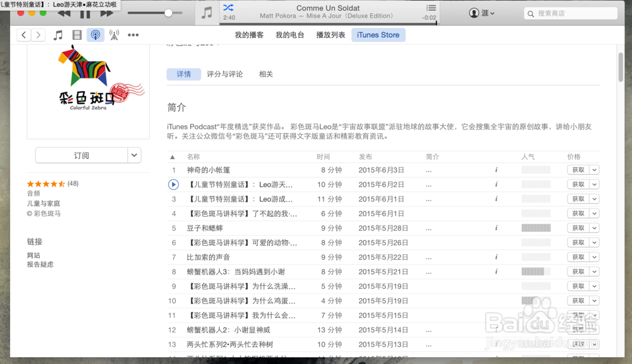Click the info icon on 神奇的小帐篷 row

point(495,169)
